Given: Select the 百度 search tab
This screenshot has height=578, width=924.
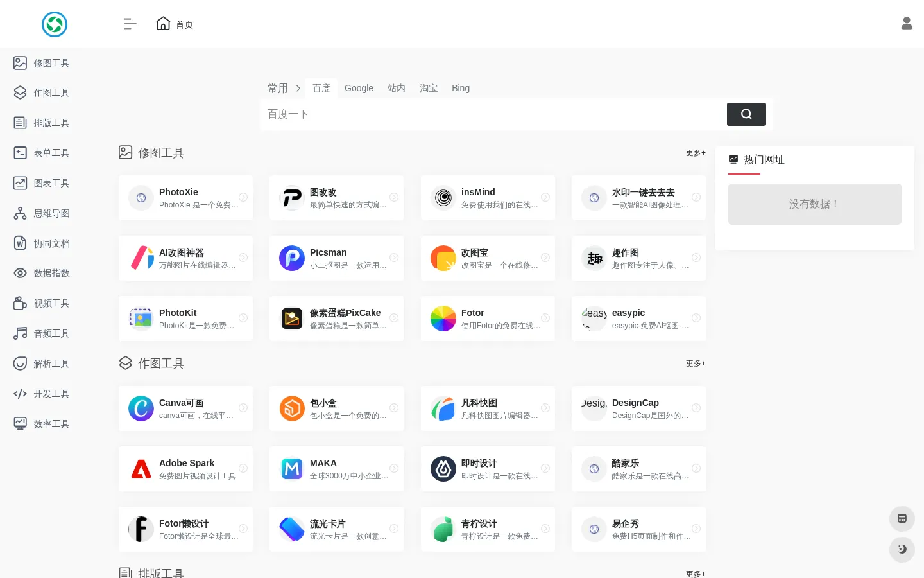Looking at the screenshot, I should click(x=321, y=89).
